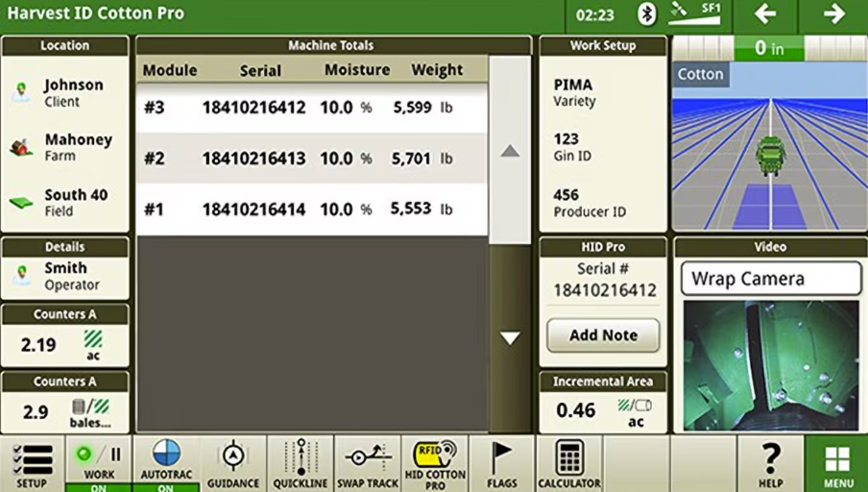868x492 pixels.
Task: Click the Cotton map label
Action: pyautogui.click(x=700, y=74)
